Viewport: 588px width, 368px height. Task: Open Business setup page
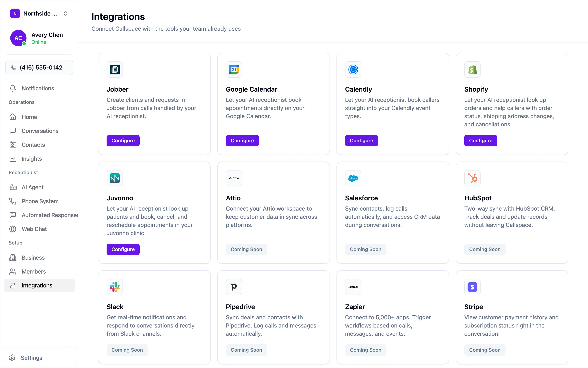(x=39, y=258)
